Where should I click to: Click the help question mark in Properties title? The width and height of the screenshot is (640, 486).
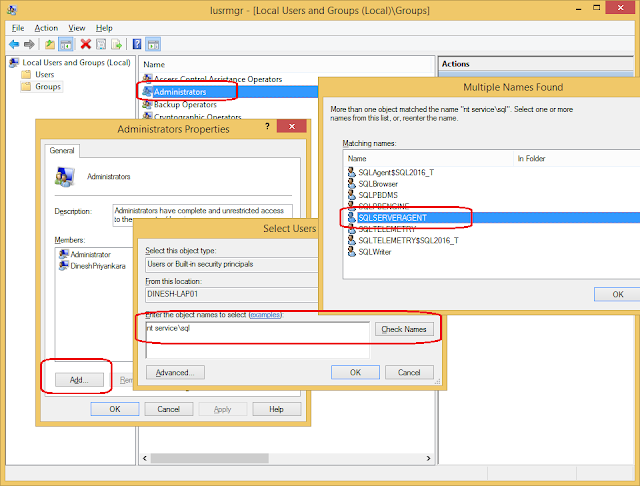(x=267, y=126)
